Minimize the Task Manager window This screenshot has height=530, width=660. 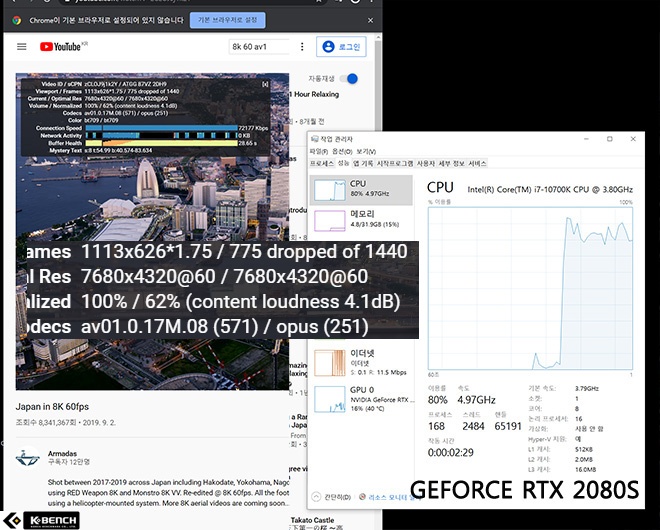tap(586, 139)
